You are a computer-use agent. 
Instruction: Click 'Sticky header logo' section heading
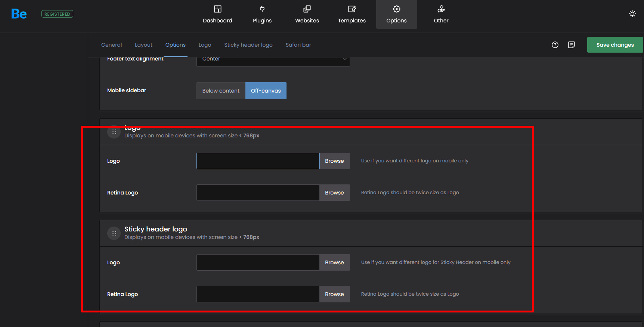[x=156, y=229]
